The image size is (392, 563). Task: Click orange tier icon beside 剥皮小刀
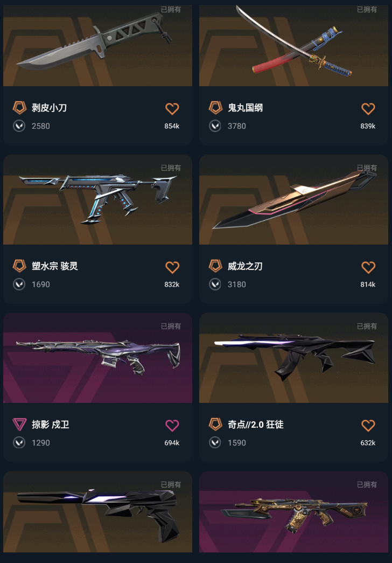tap(19, 108)
